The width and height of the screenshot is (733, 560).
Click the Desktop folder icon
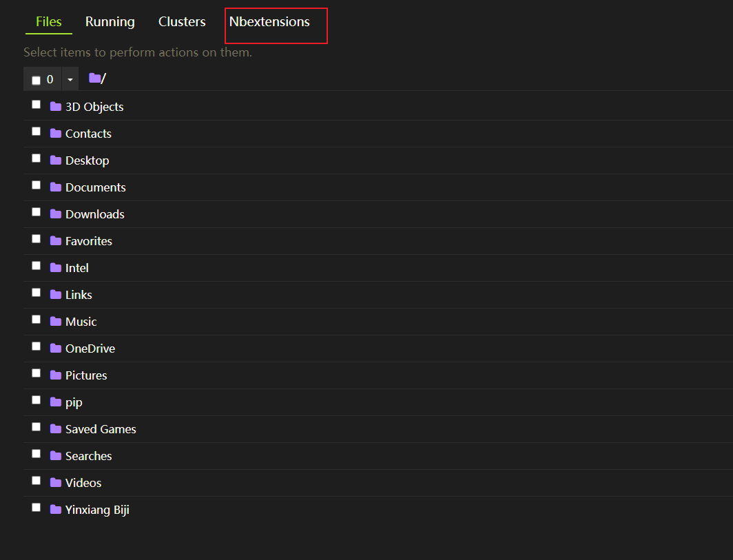coord(56,160)
